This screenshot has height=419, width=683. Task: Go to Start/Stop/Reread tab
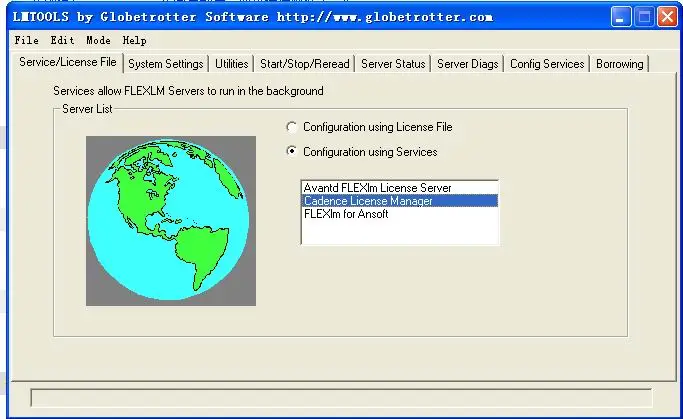(x=304, y=64)
